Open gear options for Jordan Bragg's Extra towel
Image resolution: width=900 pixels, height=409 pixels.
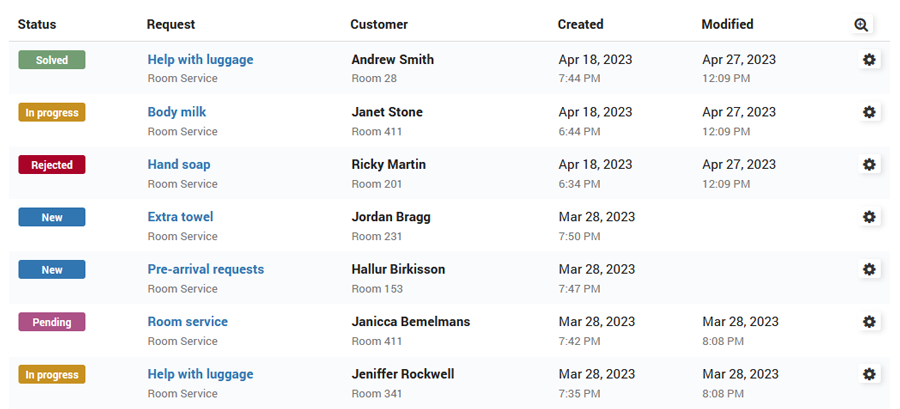tap(869, 217)
